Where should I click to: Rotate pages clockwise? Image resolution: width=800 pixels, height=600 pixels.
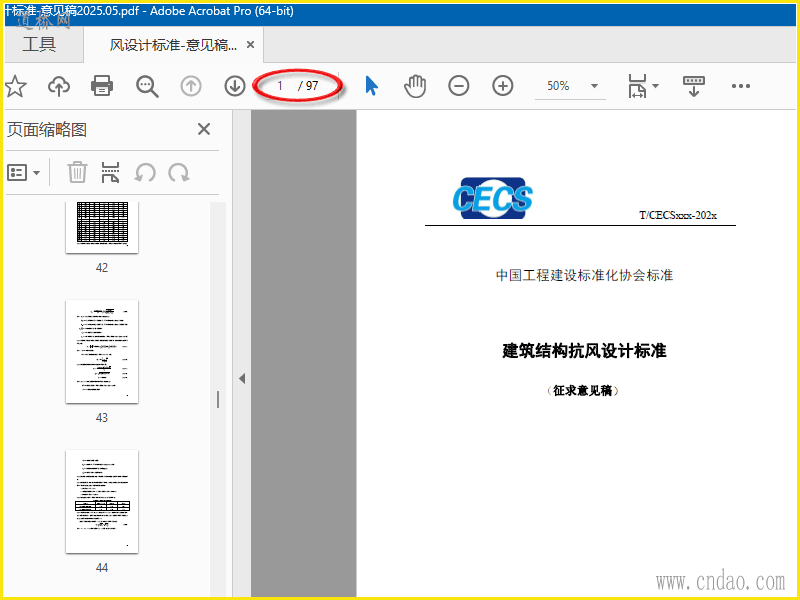coord(179,173)
